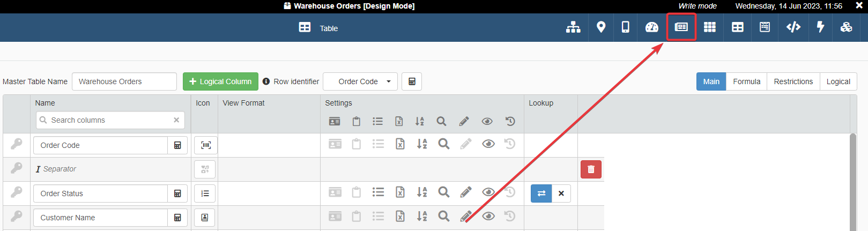Viewport: 868px width, 231px height.
Task: Switch to the Formula tab
Action: pos(746,81)
